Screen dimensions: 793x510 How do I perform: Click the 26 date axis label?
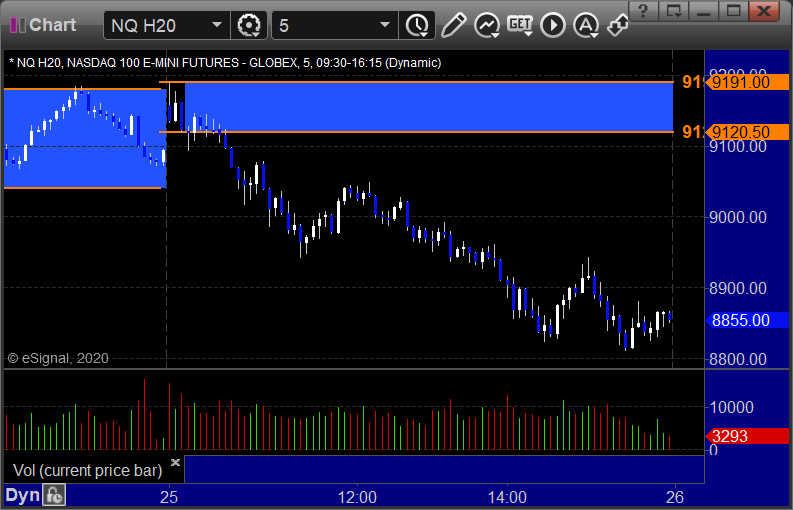click(x=675, y=497)
